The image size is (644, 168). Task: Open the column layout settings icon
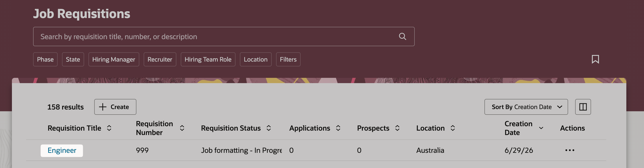(x=583, y=107)
